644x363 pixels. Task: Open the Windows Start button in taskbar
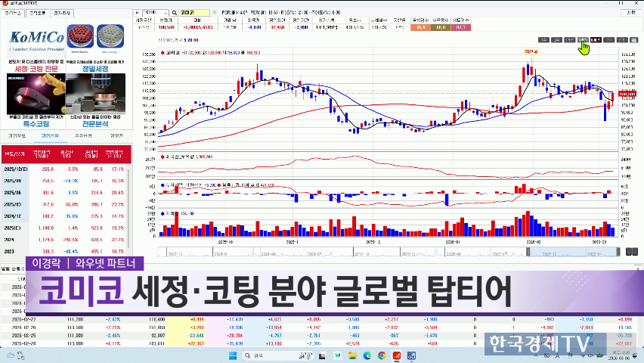[x=233, y=355]
